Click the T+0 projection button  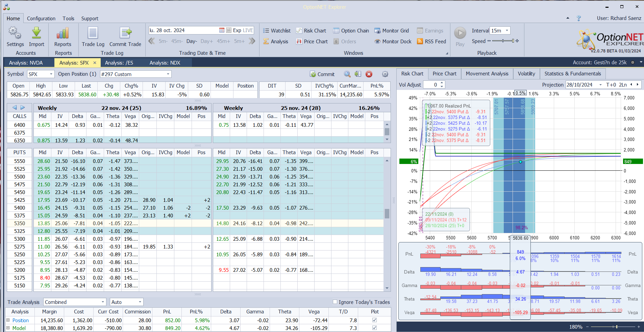(x=611, y=85)
